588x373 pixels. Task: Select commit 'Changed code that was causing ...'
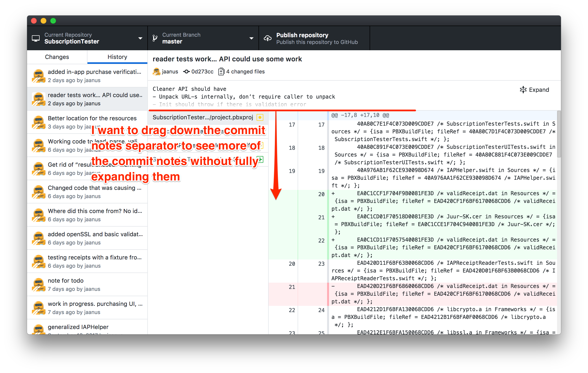(87, 192)
